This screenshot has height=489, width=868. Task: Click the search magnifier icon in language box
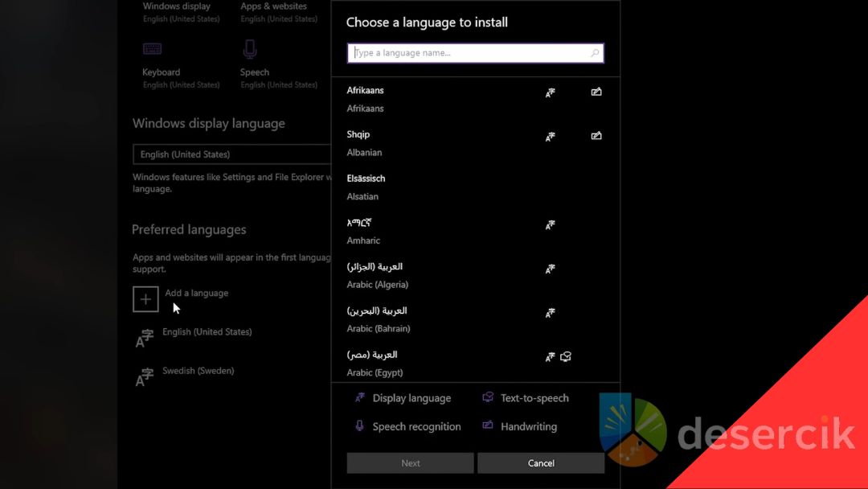click(x=595, y=53)
